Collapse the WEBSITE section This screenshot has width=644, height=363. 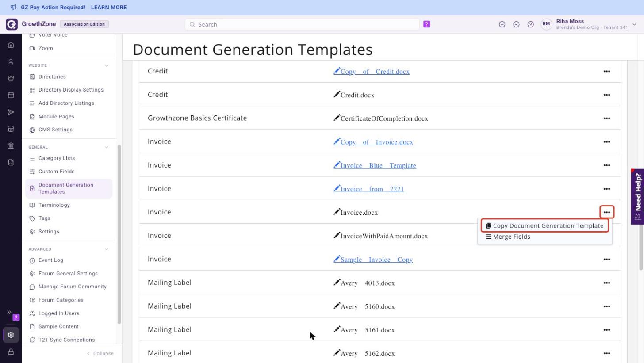pyautogui.click(x=107, y=65)
